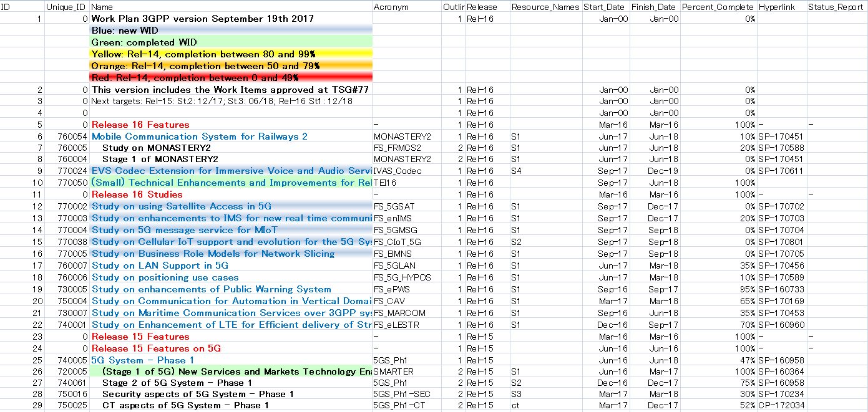Select the 'approved at TSG#77' note cell
This screenshot has width=868, height=412.
(231, 90)
